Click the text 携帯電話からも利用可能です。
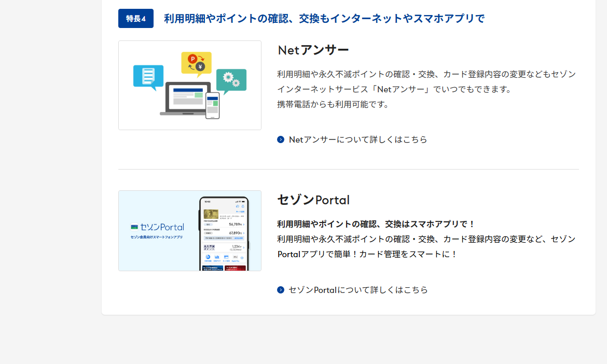This screenshot has width=607, height=364. click(x=333, y=104)
